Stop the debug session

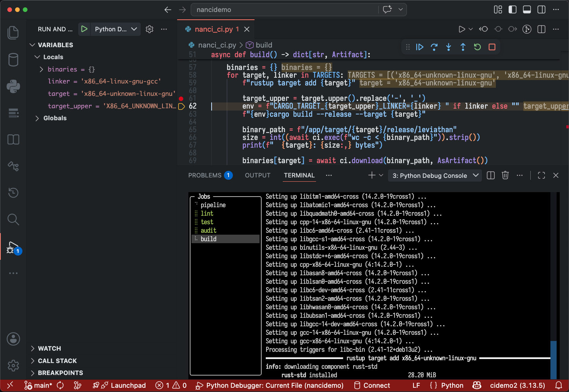pyautogui.click(x=492, y=47)
